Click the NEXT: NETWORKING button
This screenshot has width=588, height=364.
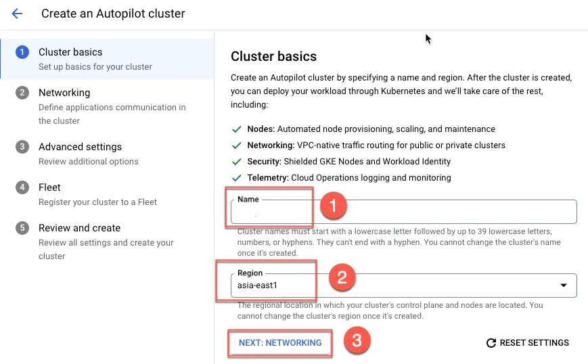(x=280, y=343)
